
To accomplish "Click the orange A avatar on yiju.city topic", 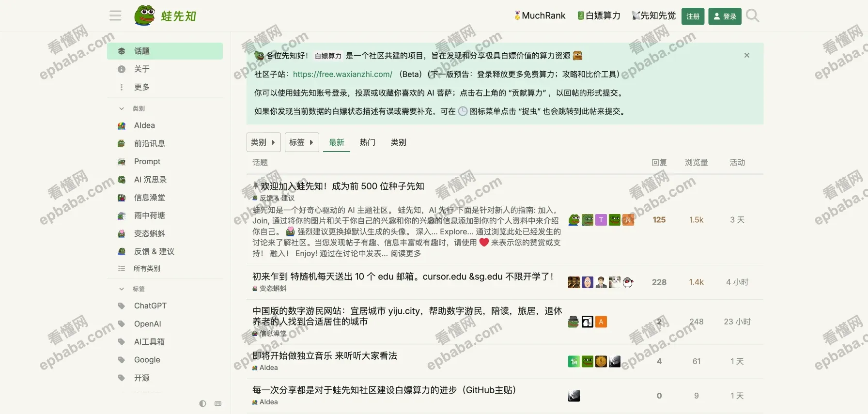I will [x=601, y=322].
